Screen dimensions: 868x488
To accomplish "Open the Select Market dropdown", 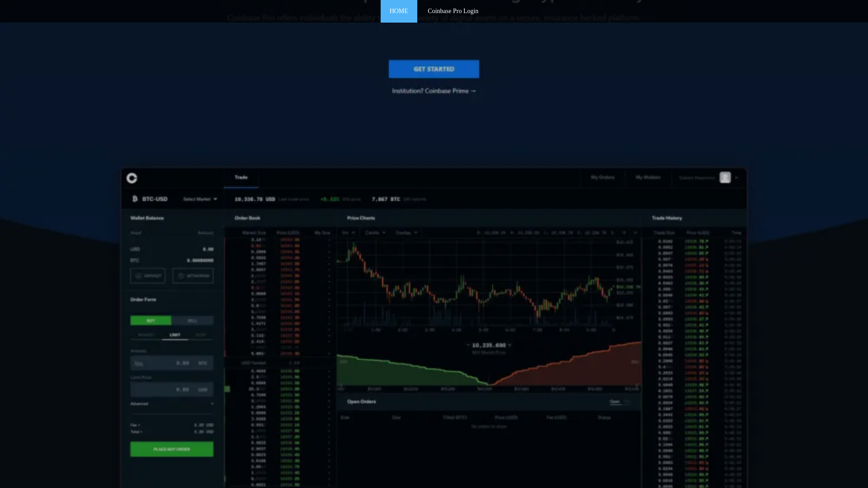I will click(200, 199).
